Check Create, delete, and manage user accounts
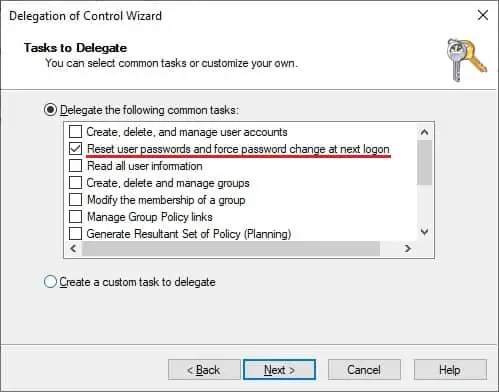 point(75,132)
